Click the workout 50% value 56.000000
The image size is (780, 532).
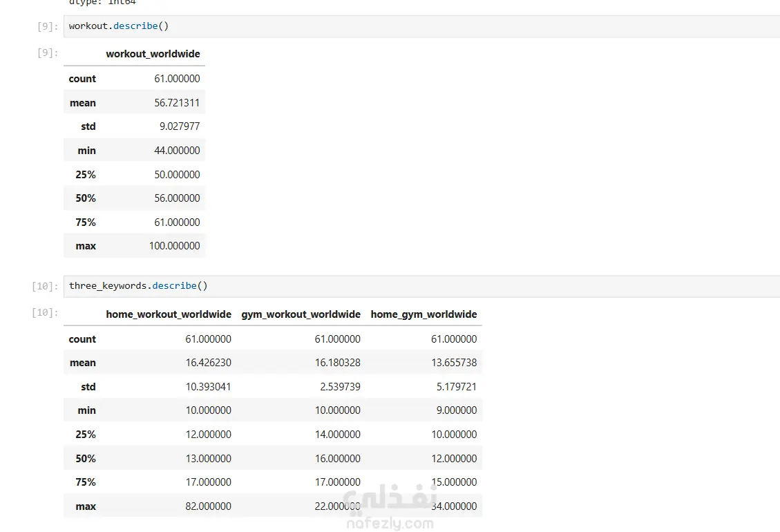177,198
